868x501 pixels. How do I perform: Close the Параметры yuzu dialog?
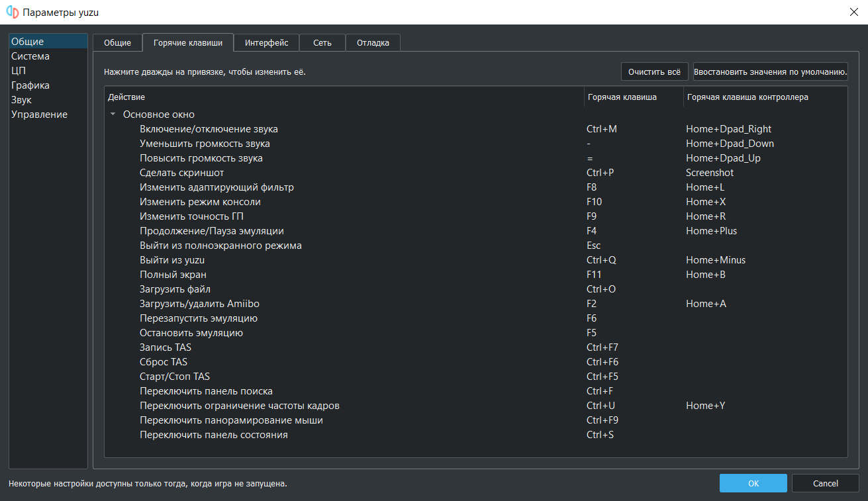(853, 12)
